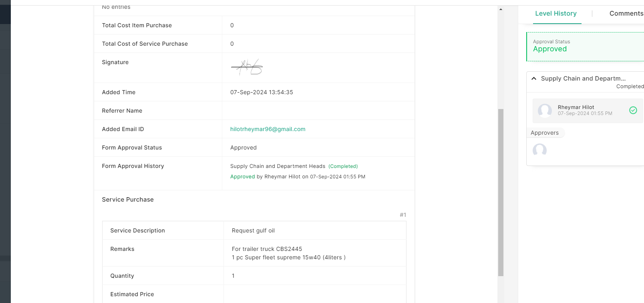The width and height of the screenshot is (644, 303).
Task: Click the Request gulf oil description value
Action: click(x=253, y=230)
